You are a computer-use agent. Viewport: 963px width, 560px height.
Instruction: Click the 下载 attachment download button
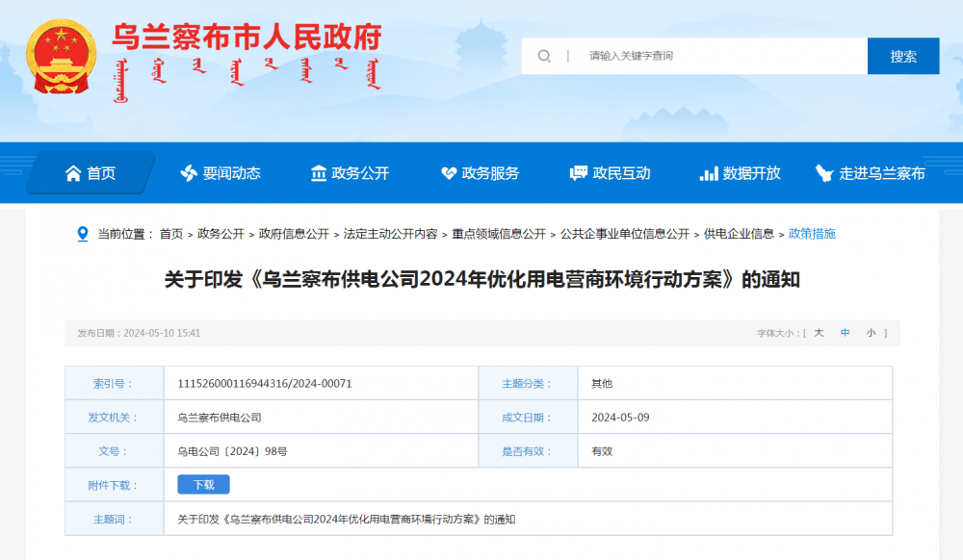click(204, 484)
